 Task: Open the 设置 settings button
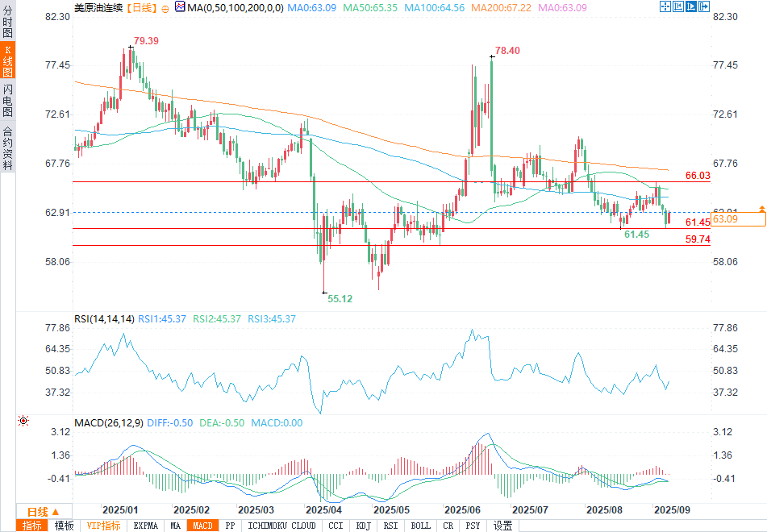[502, 526]
